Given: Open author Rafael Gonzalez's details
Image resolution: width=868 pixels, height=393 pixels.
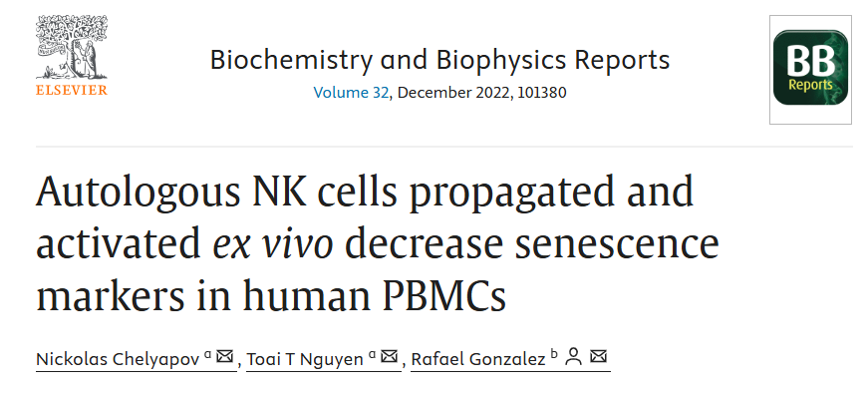Looking at the screenshot, I should coord(478,359).
